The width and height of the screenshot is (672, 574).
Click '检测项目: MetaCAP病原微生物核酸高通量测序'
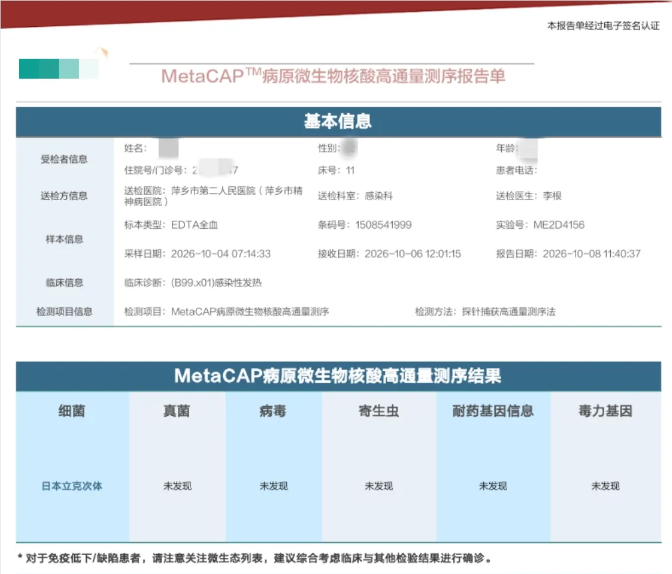click(x=227, y=312)
